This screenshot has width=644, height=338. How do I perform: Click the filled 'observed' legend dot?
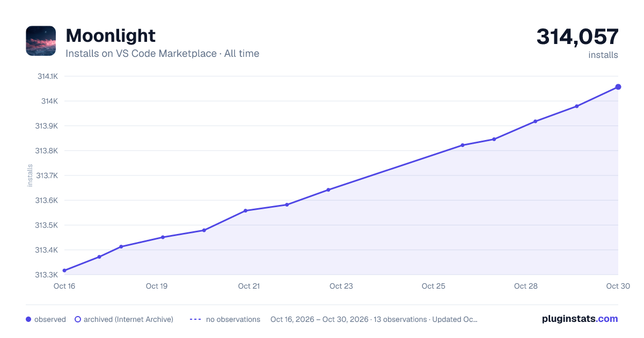tap(28, 319)
